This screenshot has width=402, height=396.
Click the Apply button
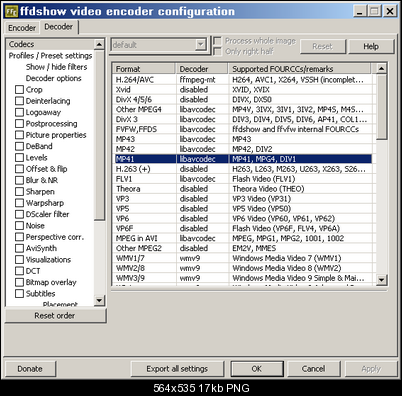coord(371,369)
